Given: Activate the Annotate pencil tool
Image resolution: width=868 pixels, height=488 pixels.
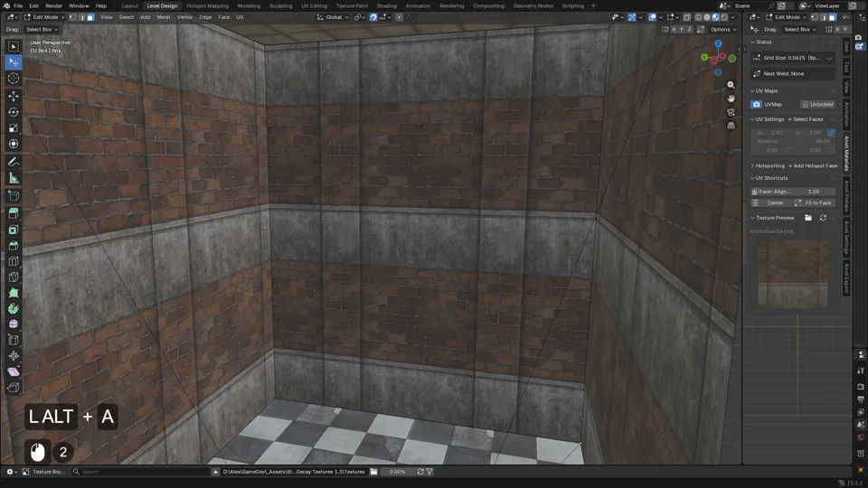Looking at the screenshot, I should coord(14,162).
